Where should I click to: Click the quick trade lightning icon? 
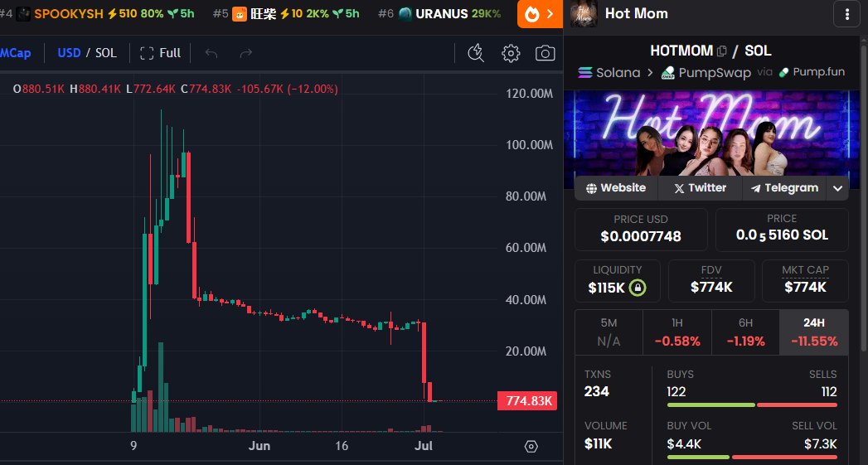point(476,53)
